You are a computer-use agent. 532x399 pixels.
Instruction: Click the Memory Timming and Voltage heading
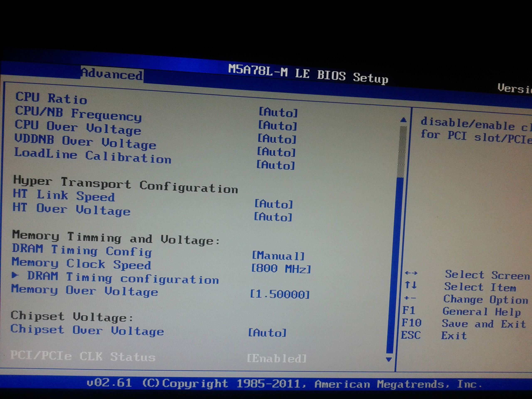coord(116,238)
